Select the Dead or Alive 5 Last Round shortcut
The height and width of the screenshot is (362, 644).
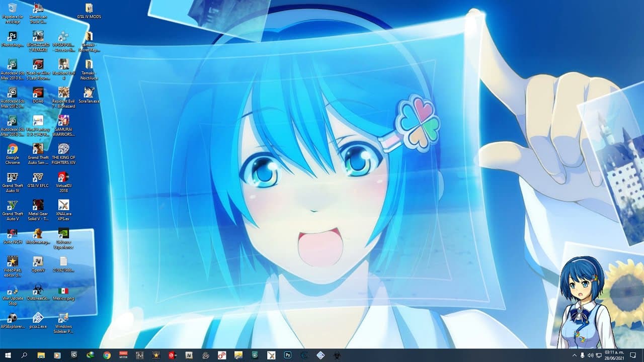[38, 70]
